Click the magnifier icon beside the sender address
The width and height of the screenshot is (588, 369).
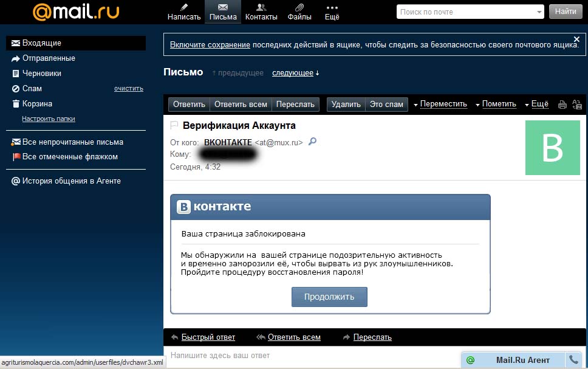click(313, 142)
